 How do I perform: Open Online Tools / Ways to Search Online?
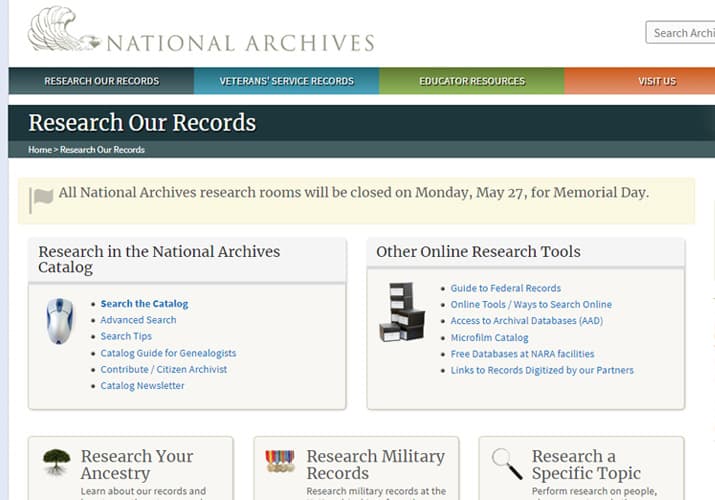tap(531, 304)
